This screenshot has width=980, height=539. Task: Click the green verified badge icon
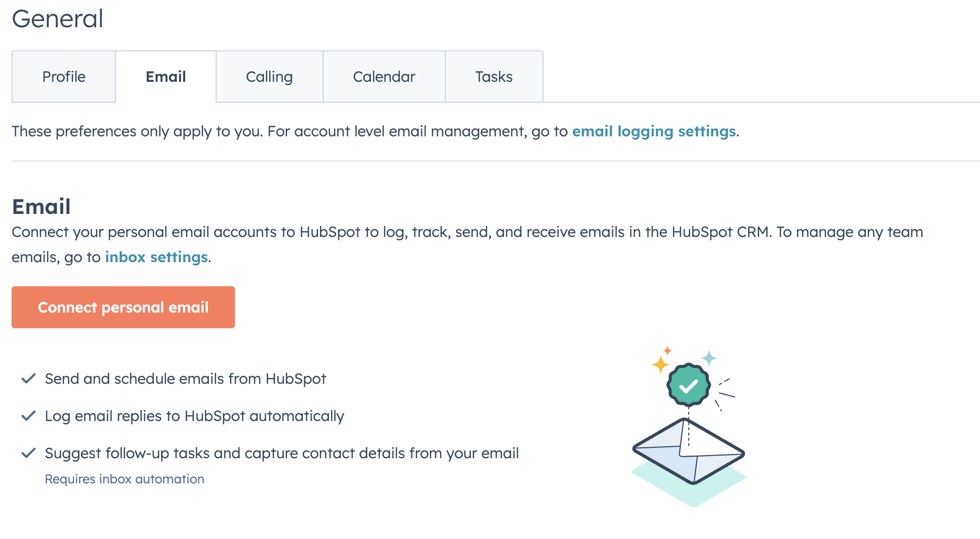click(x=688, y=385)
